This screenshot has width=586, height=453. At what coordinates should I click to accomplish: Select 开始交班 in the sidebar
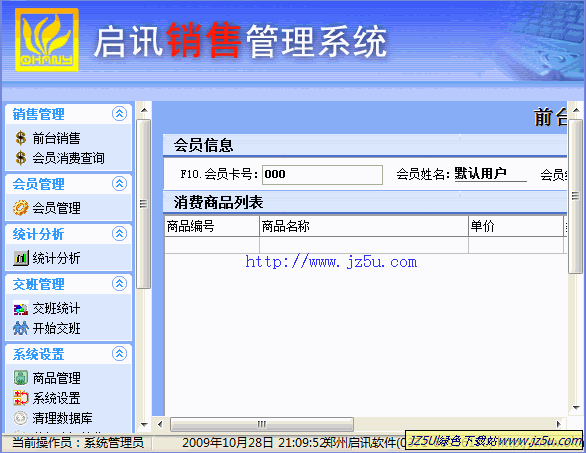pos(56,329)
